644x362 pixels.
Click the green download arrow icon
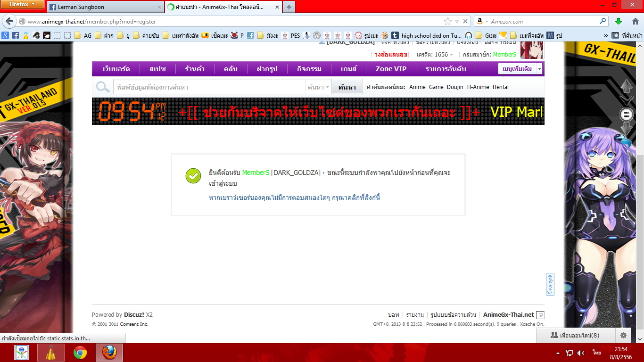pos(619,21)
